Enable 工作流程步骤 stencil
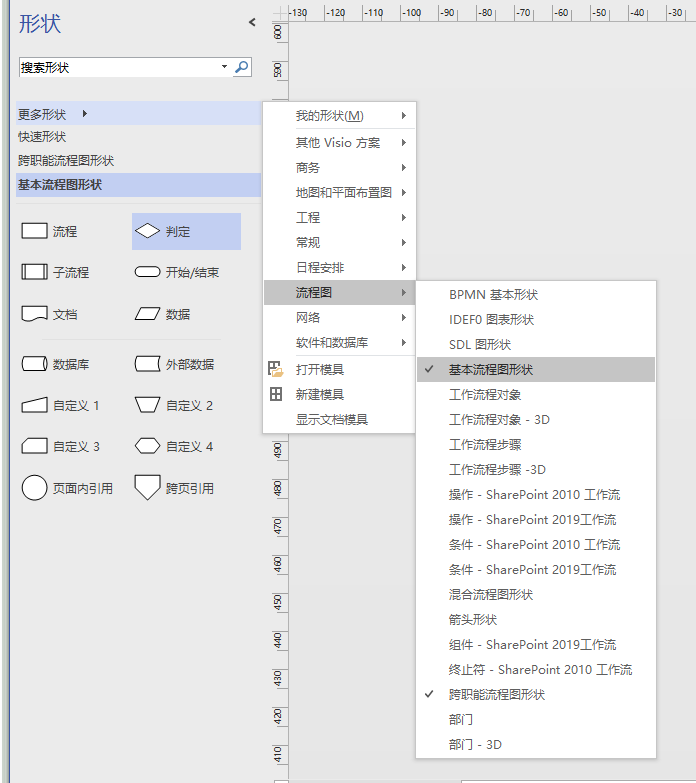Viewport: 696px width, 783px height. coord(536,444)
